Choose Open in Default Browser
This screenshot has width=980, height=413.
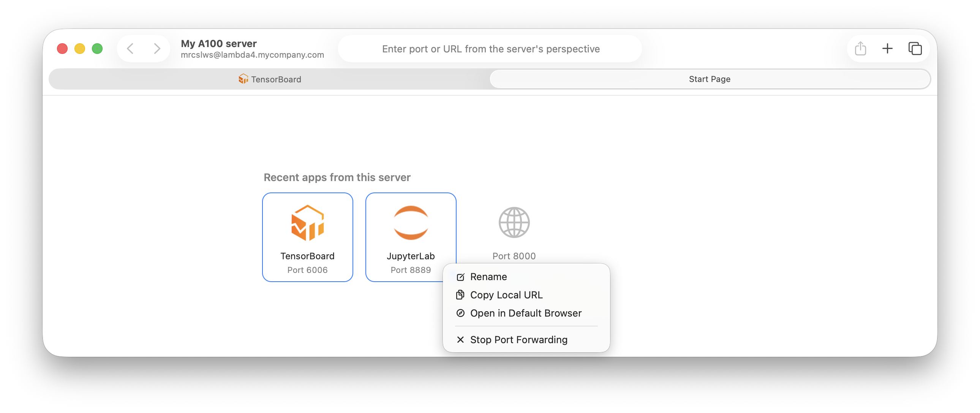pos(525,314)
